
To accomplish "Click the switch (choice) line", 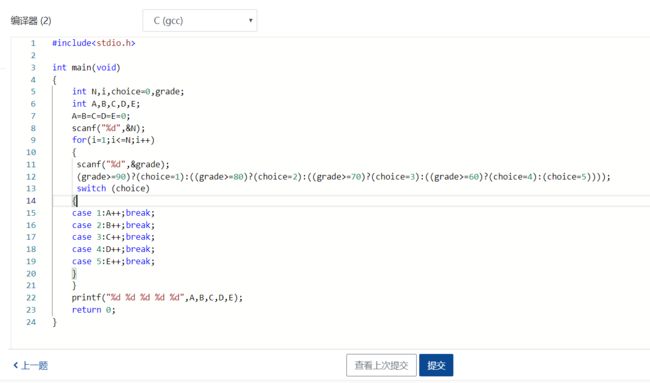I will pos(113,189).
